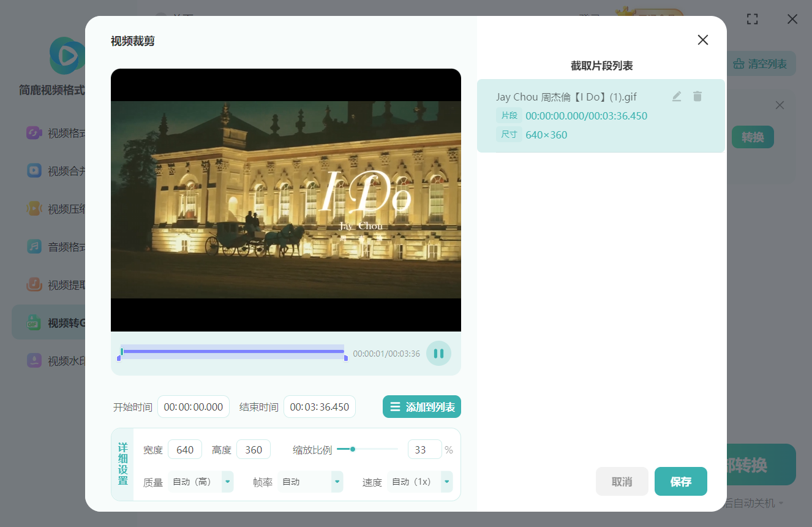Click the pencil edit icon for the Jay Chou clip
Viewport: 812px width, 527px height.
click(677, 96)
